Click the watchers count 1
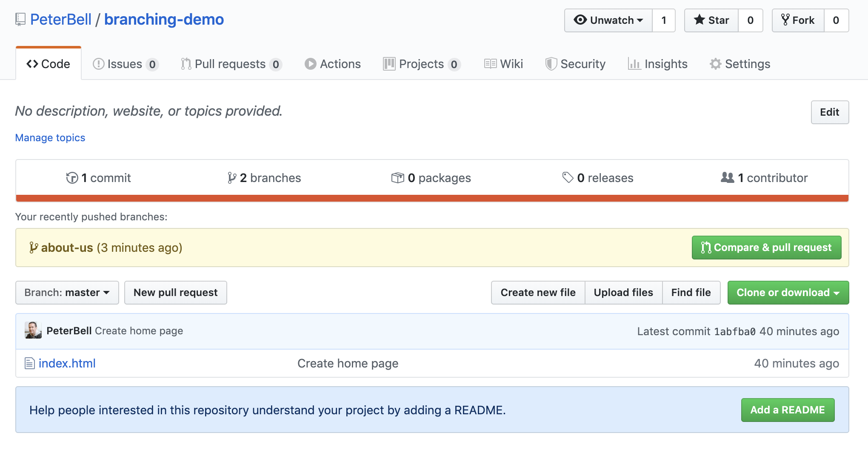The image size is (868, 450). pos(664,20)
